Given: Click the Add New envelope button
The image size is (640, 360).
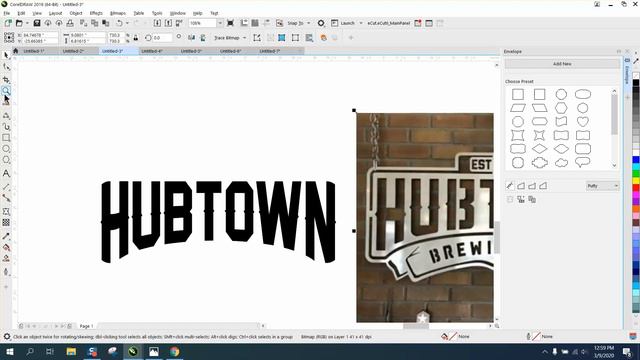Looking at the screenshot, I should pyautogui.click(x=562, y=64).
